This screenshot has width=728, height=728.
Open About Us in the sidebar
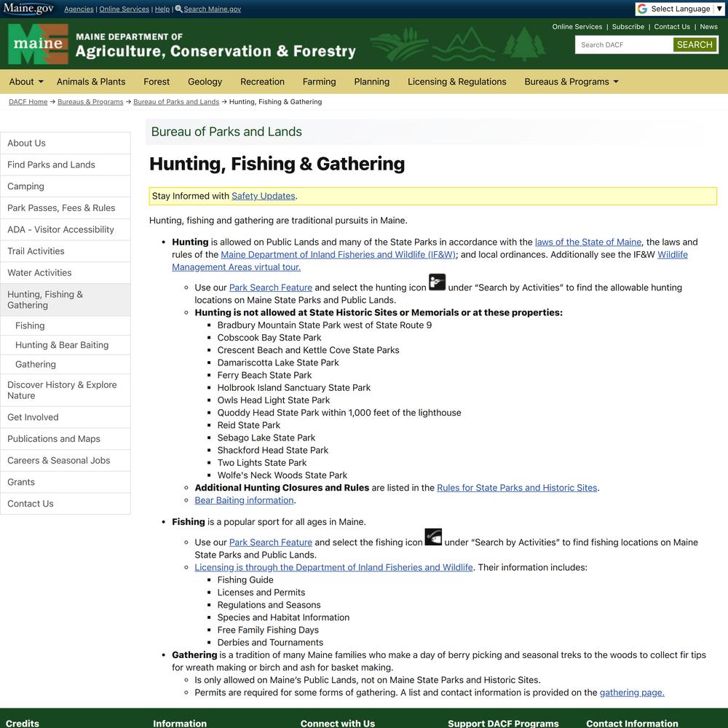tap(66, 143)
